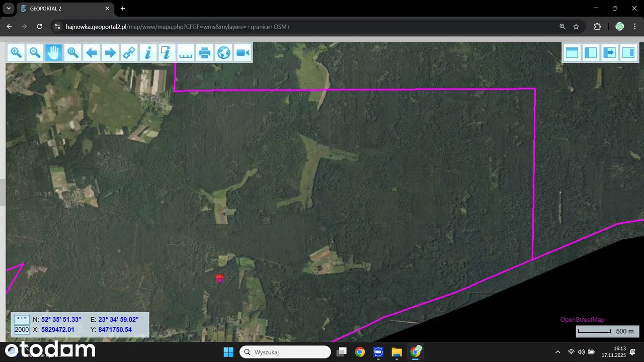Screen dimensions: 644x362
Task: Select the object info 'i' tool
Action: pyautogui.click(x=148, y=52)
